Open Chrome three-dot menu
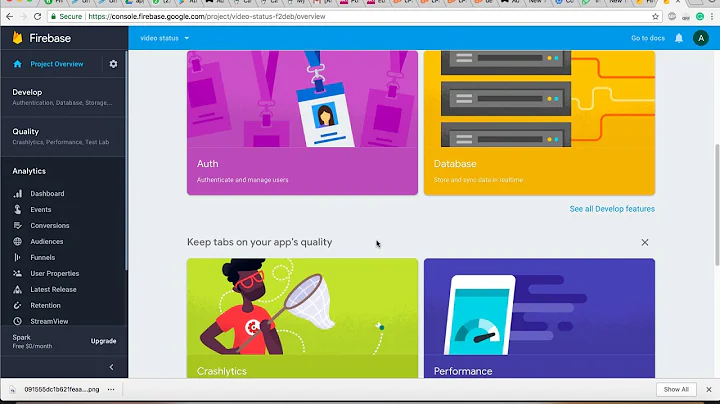The image size is (720, 404). 712,17
